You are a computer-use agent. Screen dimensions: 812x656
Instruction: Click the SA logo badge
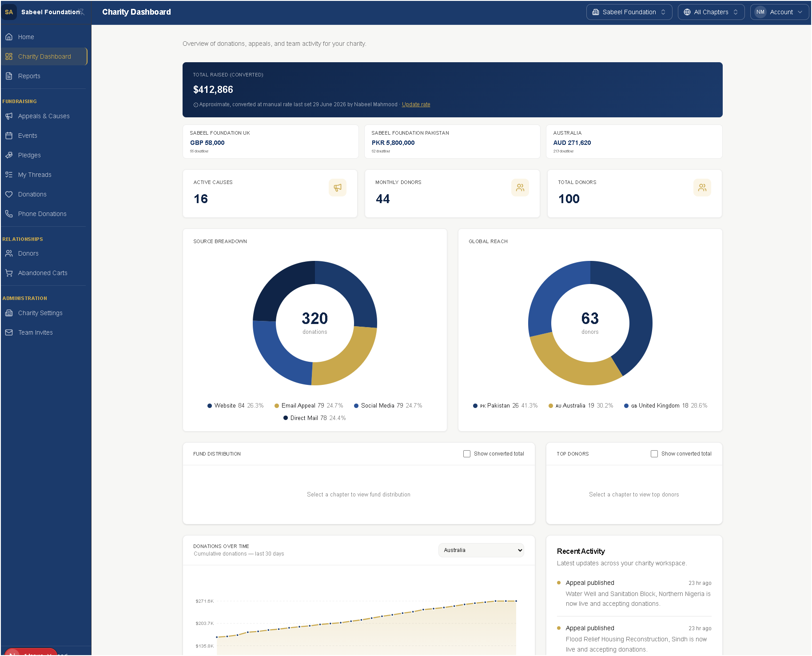[9, 12]
